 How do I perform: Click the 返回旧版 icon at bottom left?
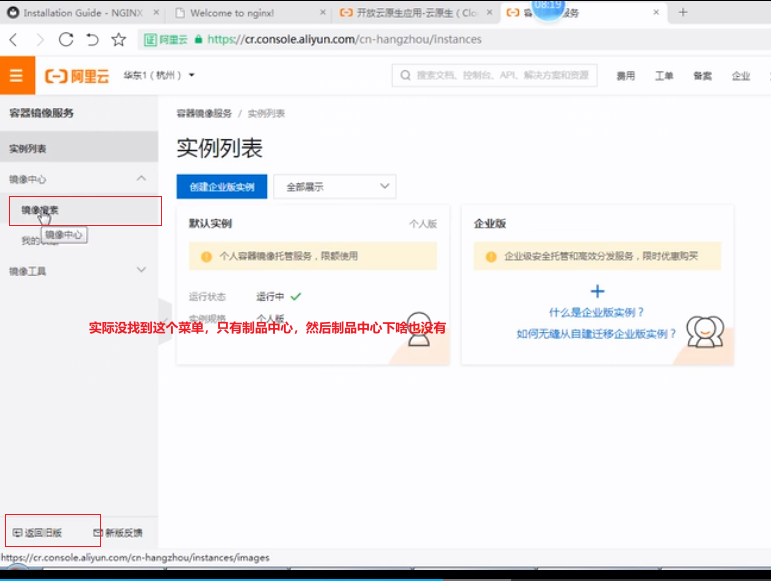point(18,532)
